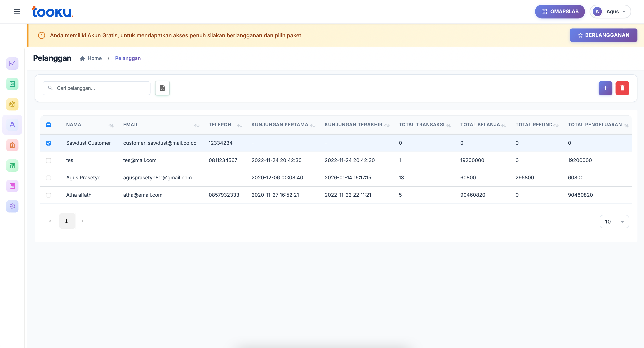Click the red delete trash button

coord(622,88)
